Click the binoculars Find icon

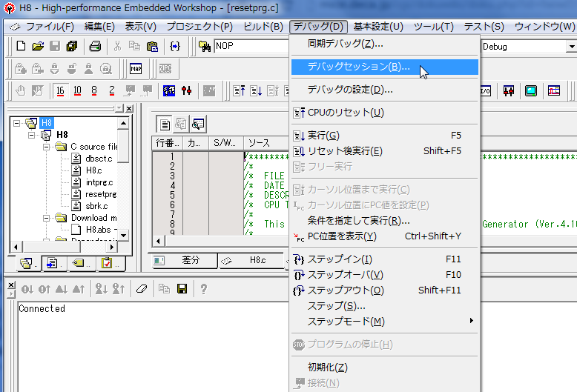point(205,47)
